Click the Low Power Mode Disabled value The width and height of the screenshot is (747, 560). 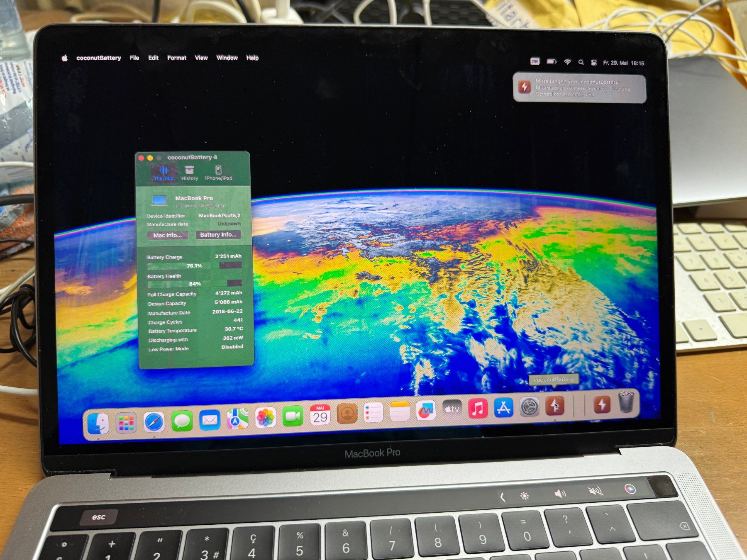pyautogui.click(x=232, y=346)
